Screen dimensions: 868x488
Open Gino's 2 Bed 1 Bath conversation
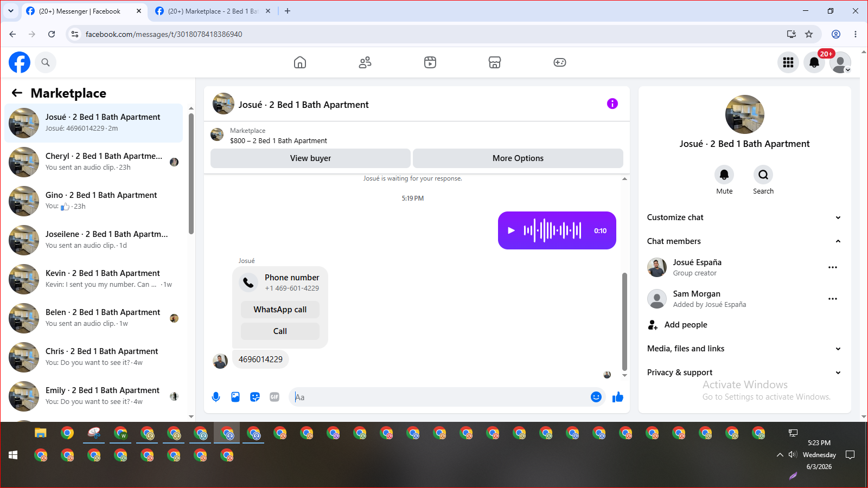(x=93, y=201)
